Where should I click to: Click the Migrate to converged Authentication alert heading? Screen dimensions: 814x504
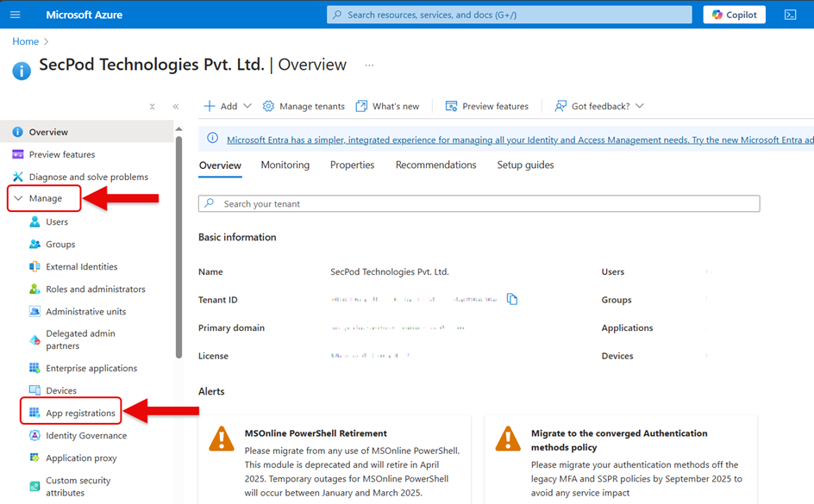coord(619,440)
